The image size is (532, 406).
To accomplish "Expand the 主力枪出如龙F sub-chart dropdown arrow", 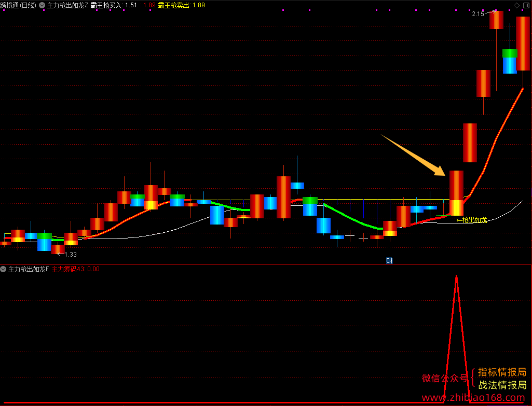I will pos(4,269).
